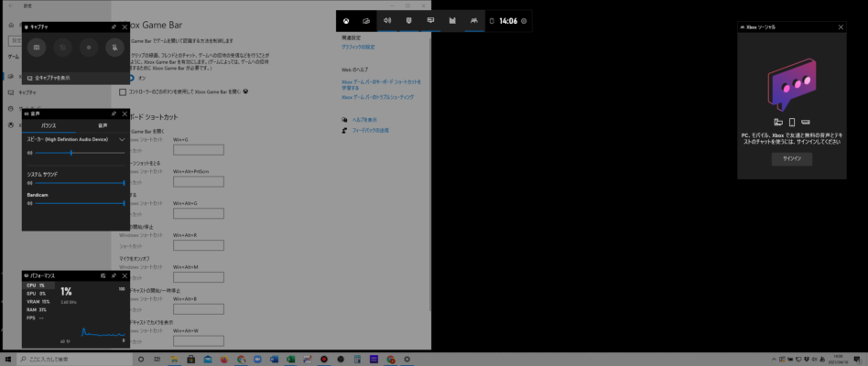The image size is (868, 366).
Task: Click フィードバックの送信 link
Action: click(x=369, y=131)
